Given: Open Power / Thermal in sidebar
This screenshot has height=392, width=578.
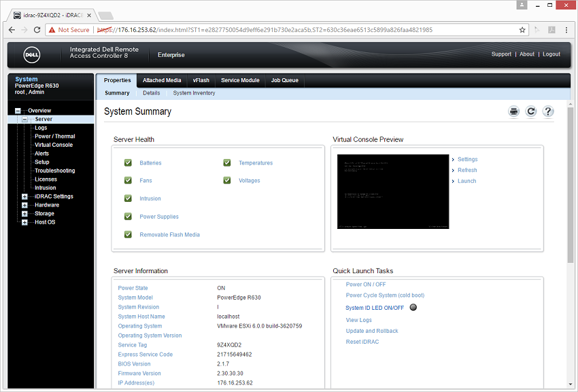Looking at the screenshot, I should [55, 137].
